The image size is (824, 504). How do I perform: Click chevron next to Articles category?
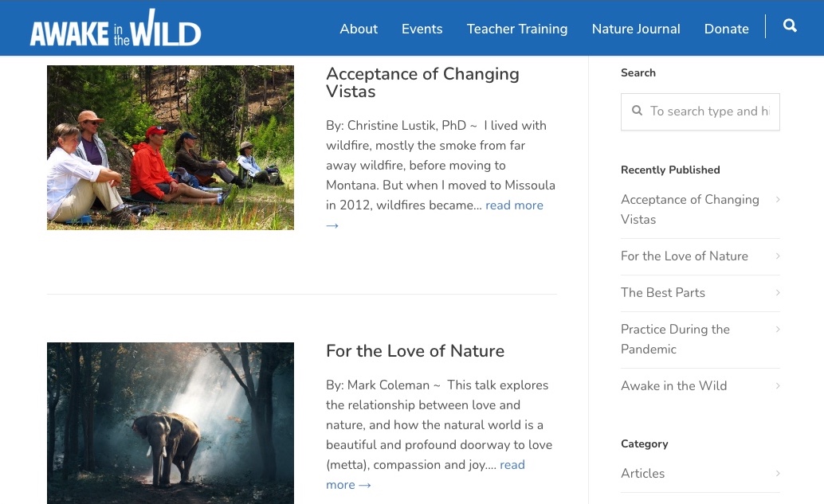(x=778, y=473)
